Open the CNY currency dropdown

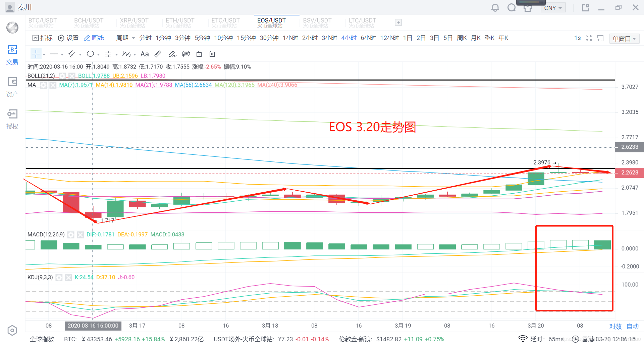[x=553, y=8]
